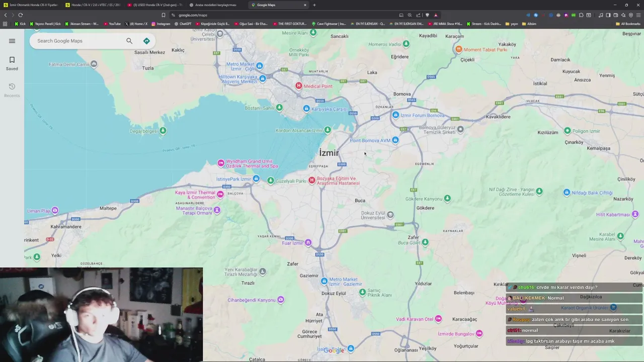The width and height of the screenshot is (644, 362).
Task: Open the browser main menu
Action: point(638,15)
